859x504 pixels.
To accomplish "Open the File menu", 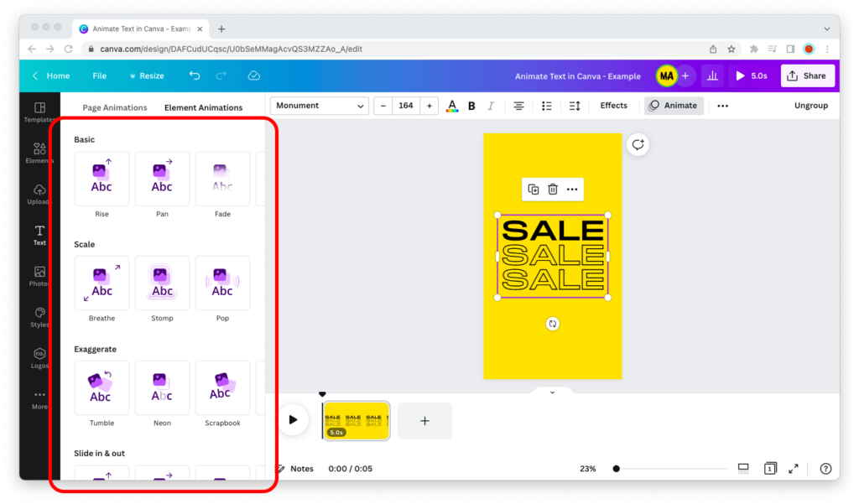I will [100, 75].
